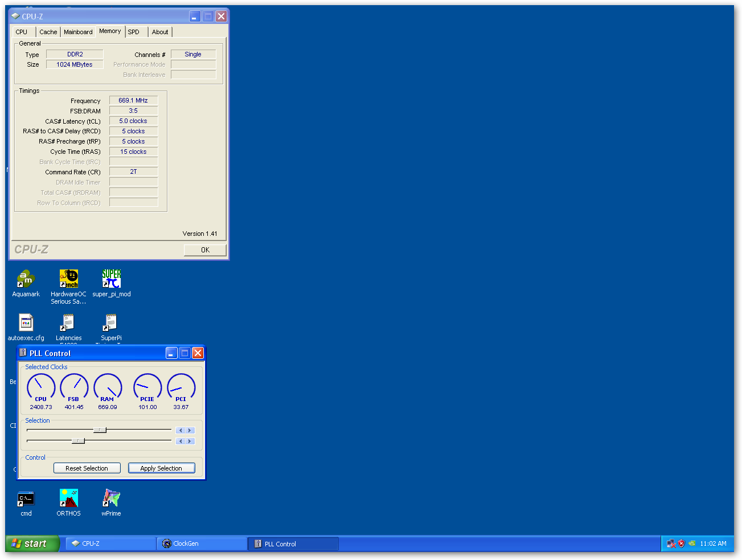742x560 pixels.
Task: Launch the super_pi_mod desktop icon
Action: (x=111, y=279)
